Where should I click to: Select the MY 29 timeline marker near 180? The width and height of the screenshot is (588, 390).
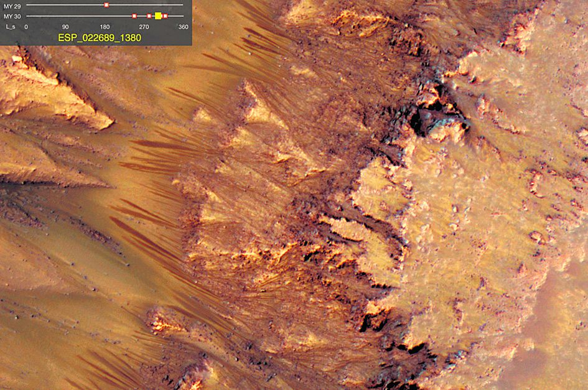tap(106, 5)
